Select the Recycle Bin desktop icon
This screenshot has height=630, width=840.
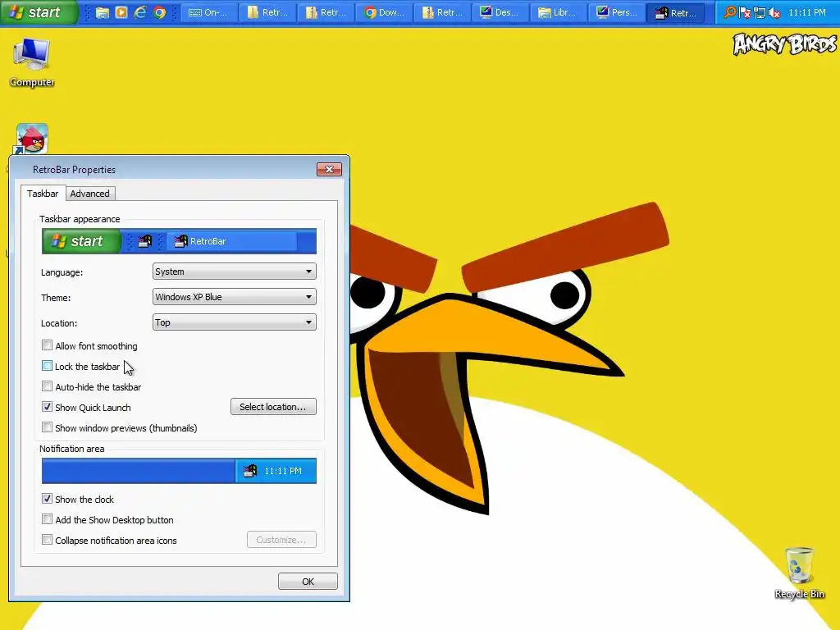pos(799,573)
